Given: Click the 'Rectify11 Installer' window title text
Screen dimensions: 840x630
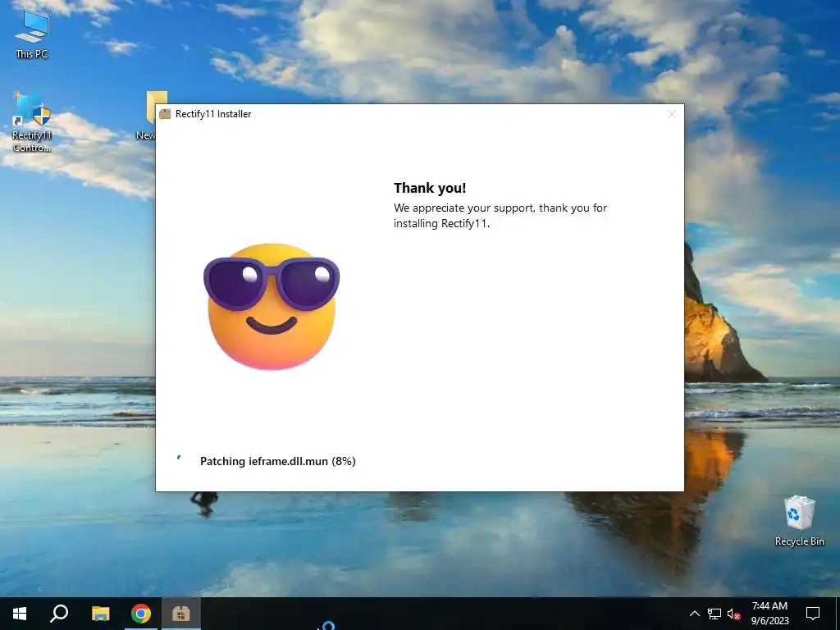Looking at the screenshot, I should [x=213, y=113].
